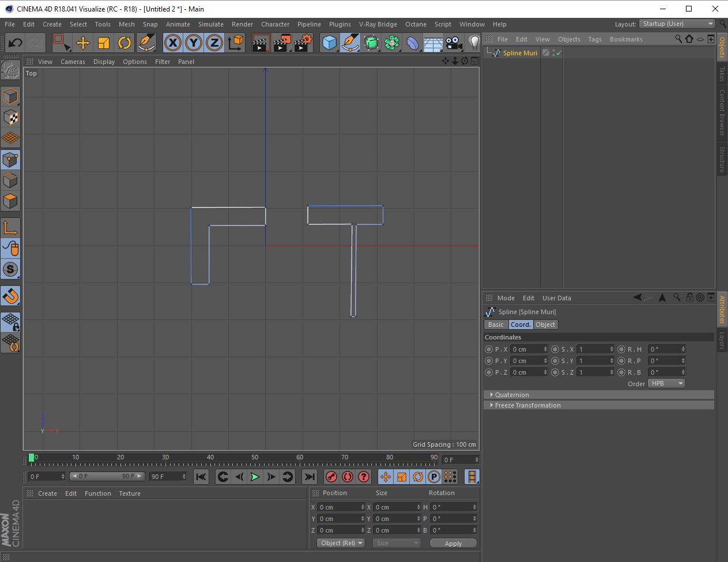Viewport: 728px width, 562px height.
Task: Open the Array modeling objects icon
Action: [x=392, y=43]
